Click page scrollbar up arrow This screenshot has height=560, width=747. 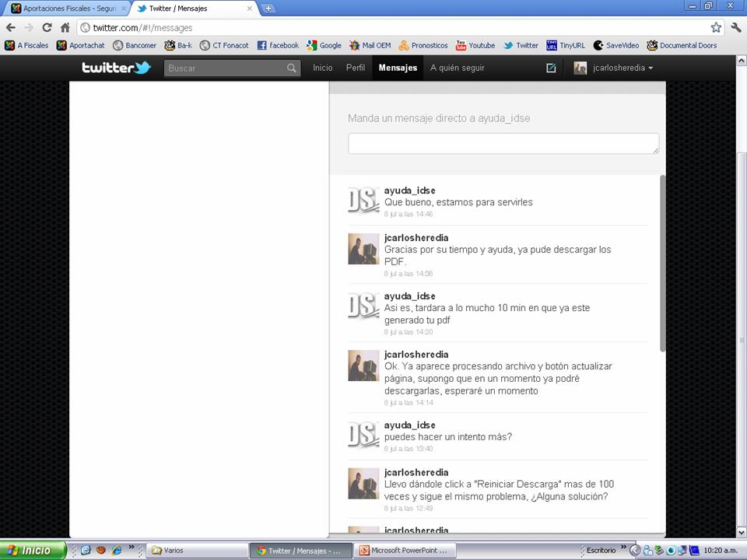(x=742, y=61)
